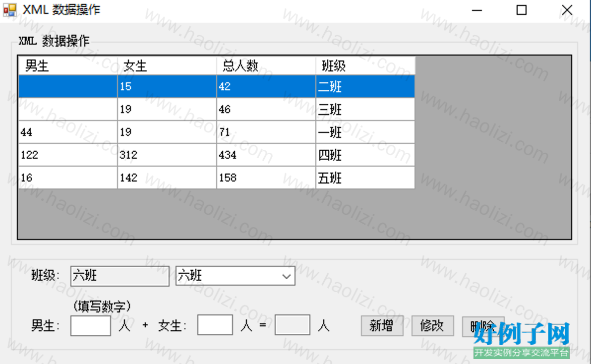Viewport: 591px width, 364px height.
Task: Close the XML 数据操作 window
Action: (567, 10)
